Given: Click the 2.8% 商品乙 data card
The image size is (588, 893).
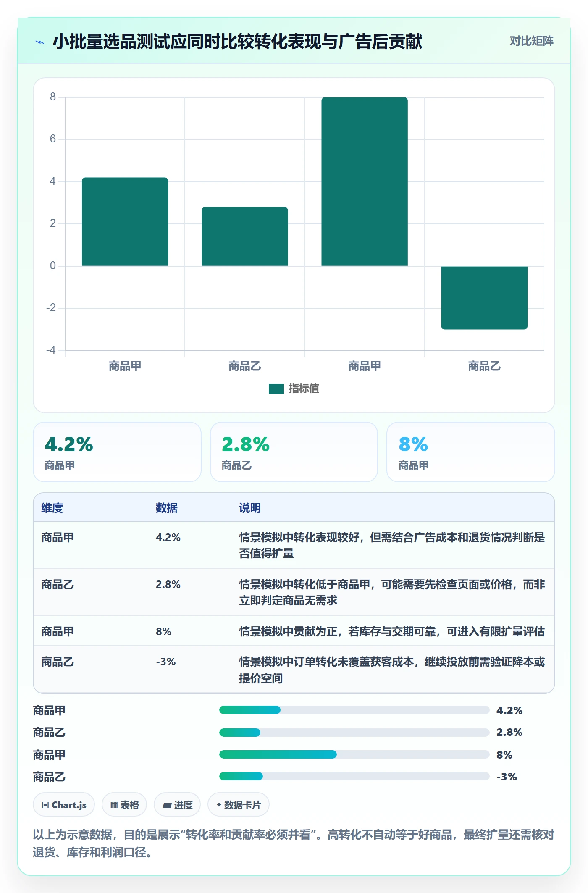Looking at the screenshot, I should [294, 452].
